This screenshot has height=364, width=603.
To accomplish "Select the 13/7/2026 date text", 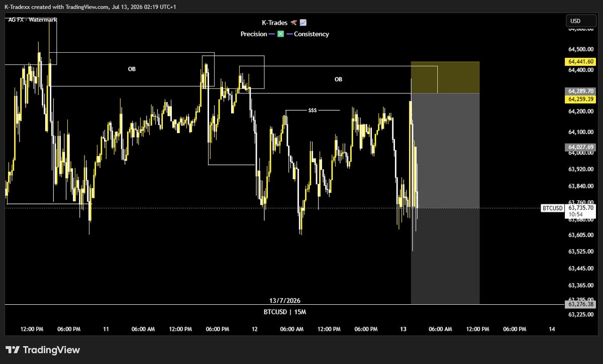I will pyautogui.click(x=285, y=300).
